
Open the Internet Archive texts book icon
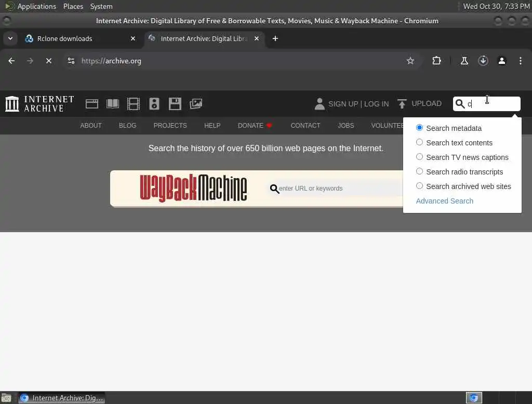tap(113, 104)
